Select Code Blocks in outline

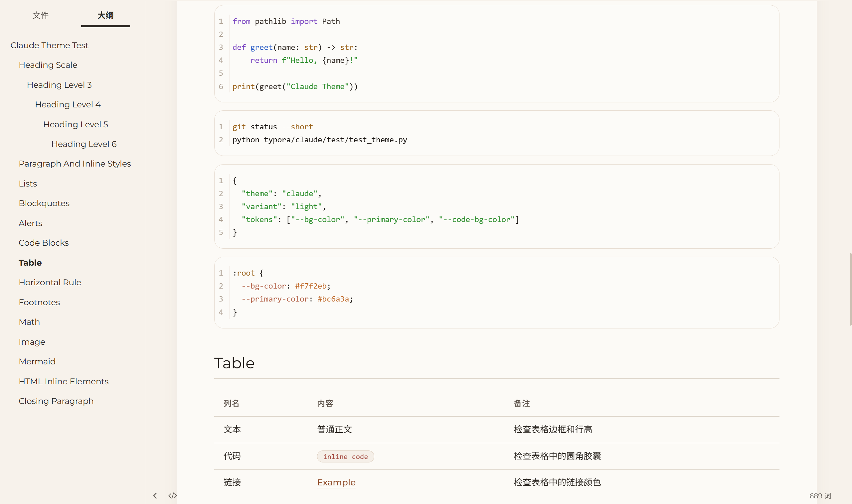click(x=44, y=243)
